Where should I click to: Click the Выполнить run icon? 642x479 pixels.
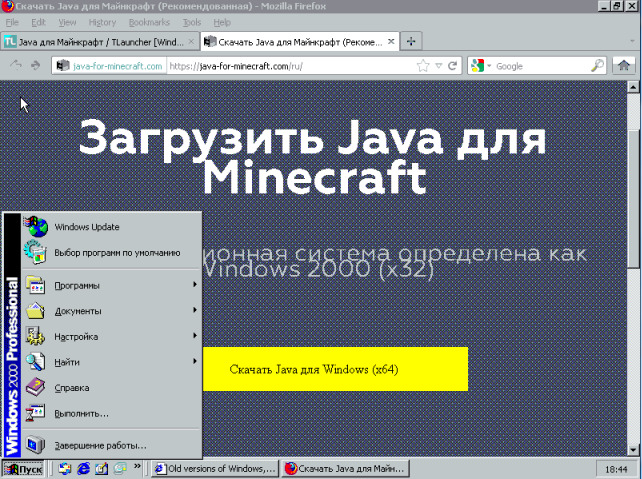point(35,412)
